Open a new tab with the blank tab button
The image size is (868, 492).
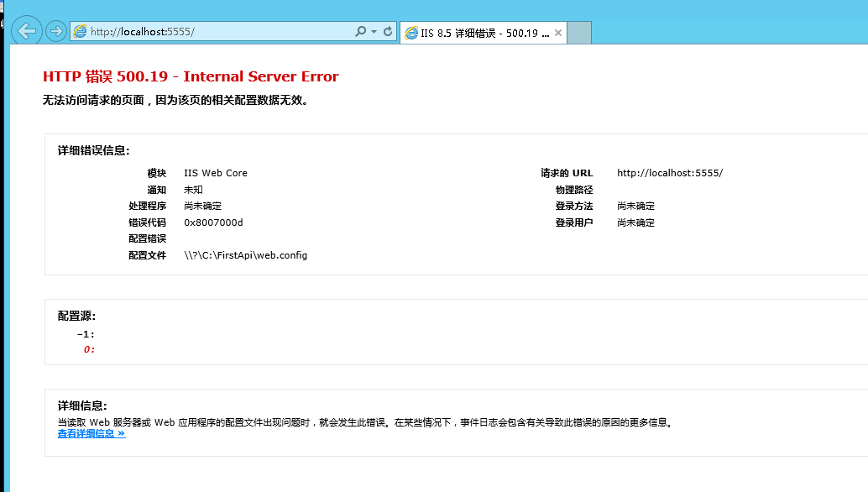(579, 33)
